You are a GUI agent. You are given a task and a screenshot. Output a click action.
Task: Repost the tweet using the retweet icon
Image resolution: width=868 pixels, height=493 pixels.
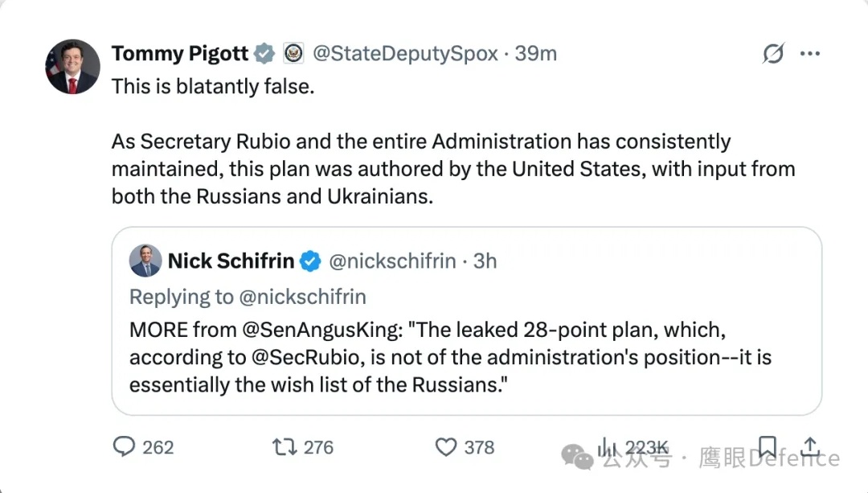coord(285,446)
